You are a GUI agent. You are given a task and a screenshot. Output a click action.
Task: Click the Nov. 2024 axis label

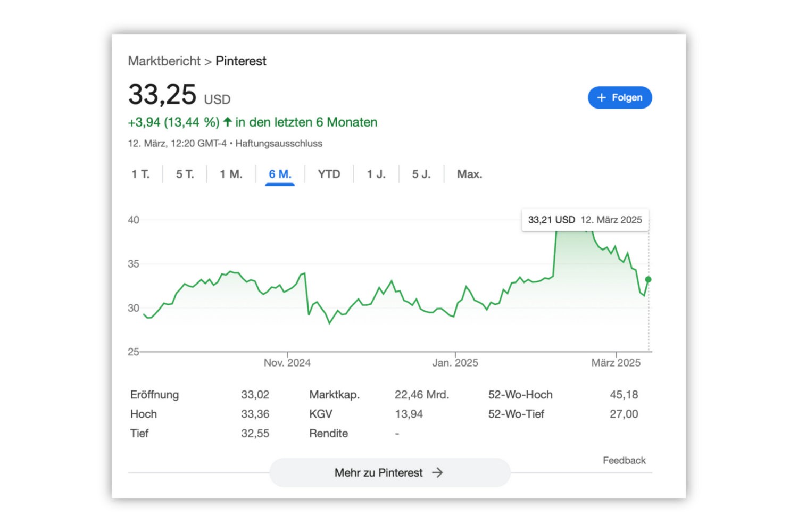pos(287,363)
